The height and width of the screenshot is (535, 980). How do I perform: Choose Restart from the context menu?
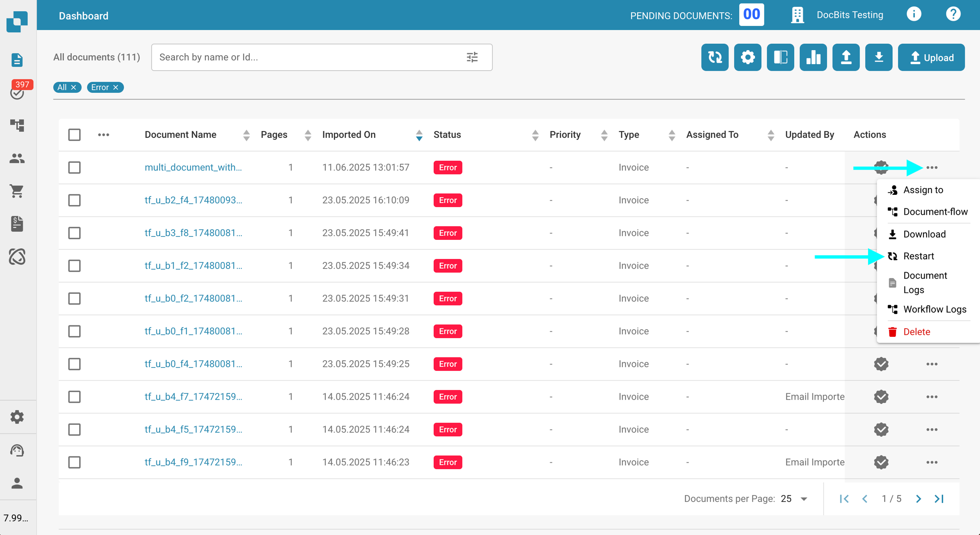[918, 256]
